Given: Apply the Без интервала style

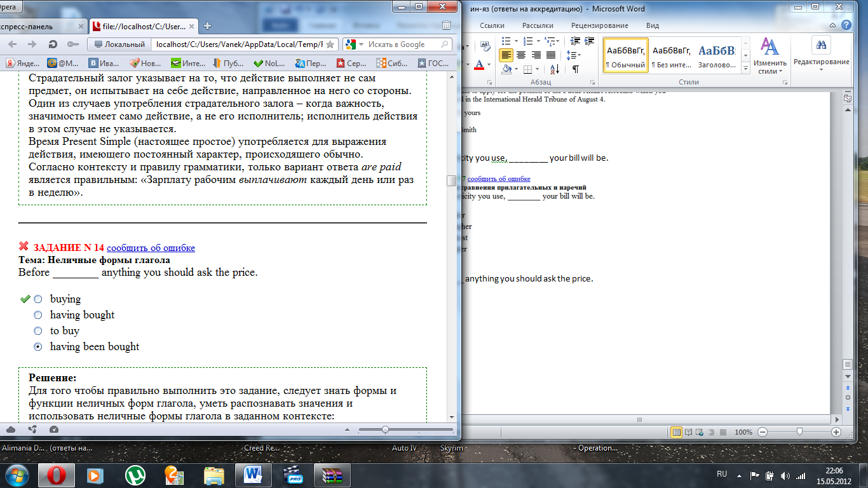Looking at the screenshot, I should (671, 55).
